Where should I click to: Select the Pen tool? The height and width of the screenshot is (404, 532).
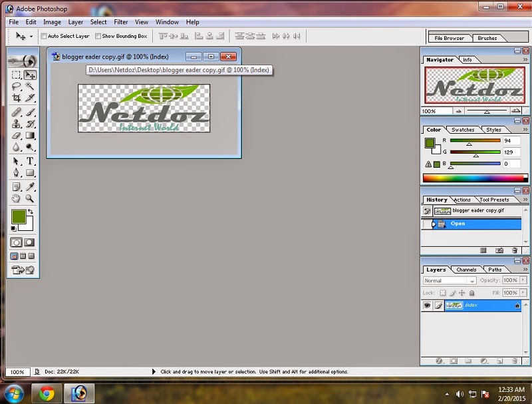tap(16, 173)
